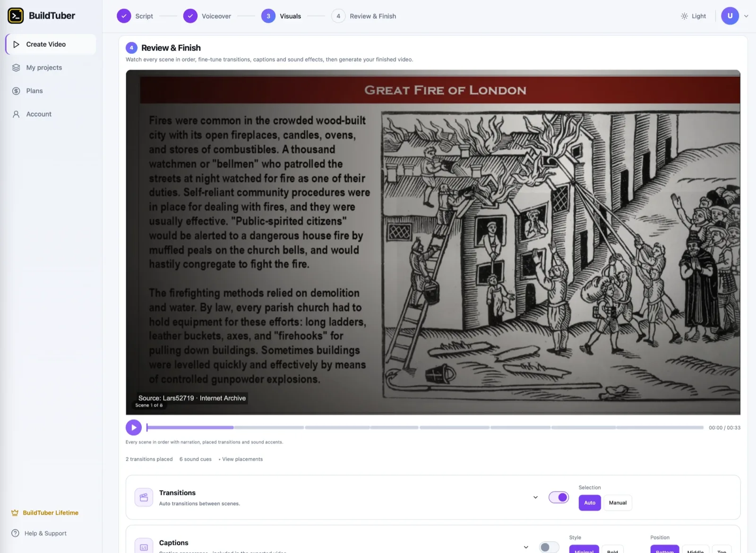Open My projects layers icon
Viewport: 756px width, 553px height.
click(x=16, y=68)
